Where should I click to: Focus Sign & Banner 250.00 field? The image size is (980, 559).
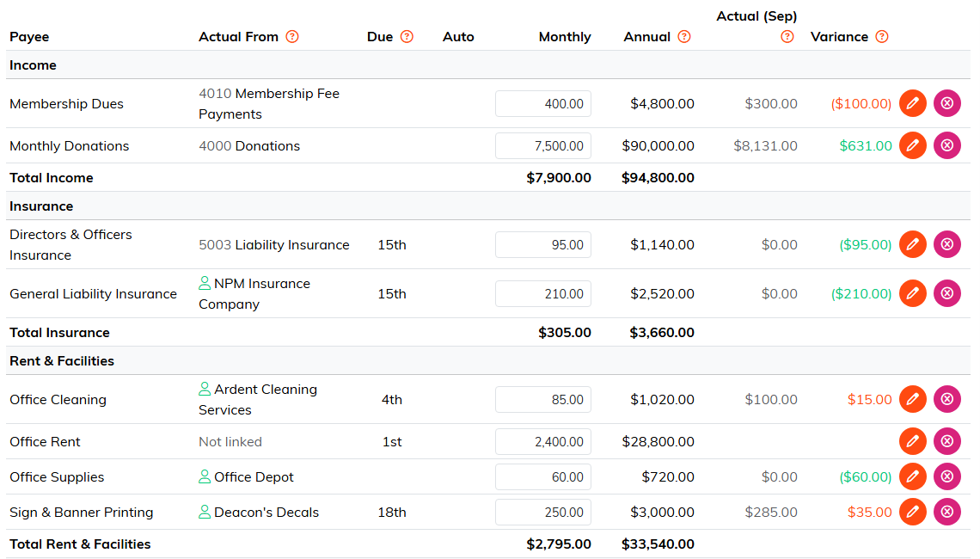pyautogui.click(x=543, y=512)
